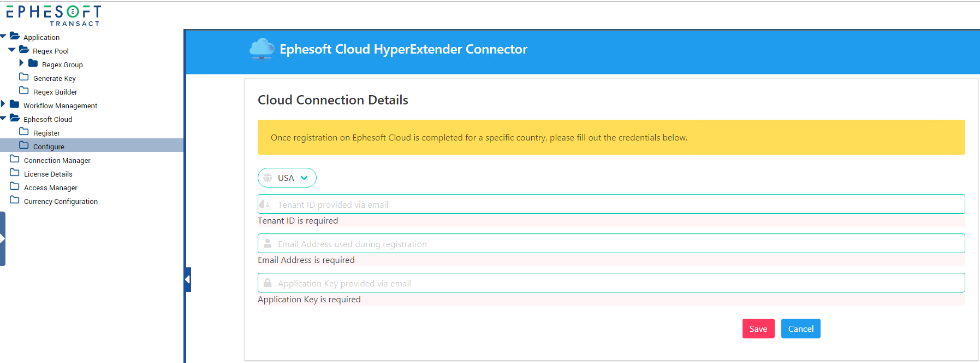
Task: Click the Ephesoft Cloud folder icon
Action: pos(15,118)
